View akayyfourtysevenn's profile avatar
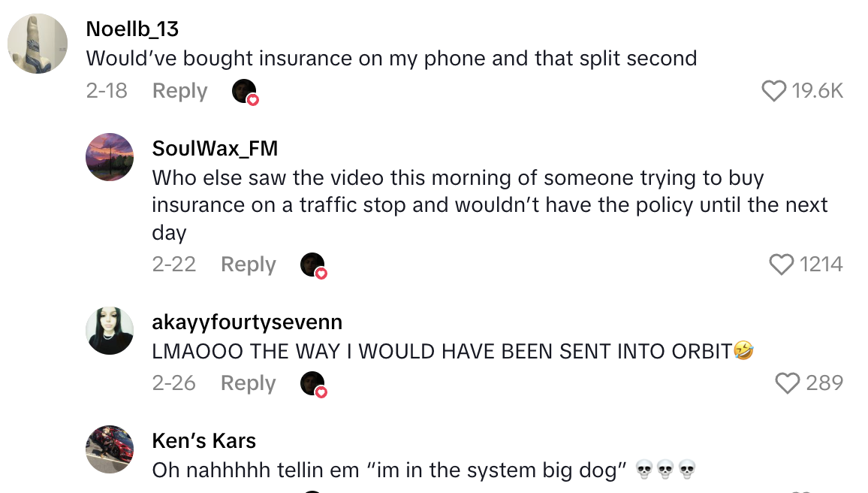This screenshot has height=493, width=868. pos(110,330)
